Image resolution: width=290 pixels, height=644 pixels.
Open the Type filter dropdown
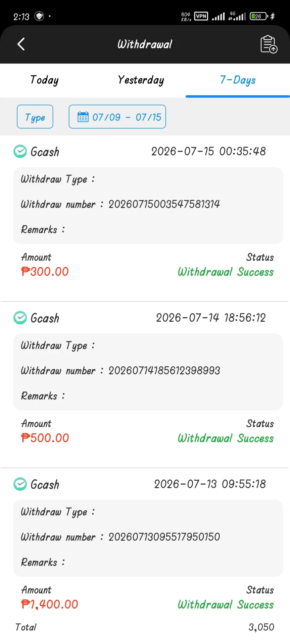coord(35,117)
